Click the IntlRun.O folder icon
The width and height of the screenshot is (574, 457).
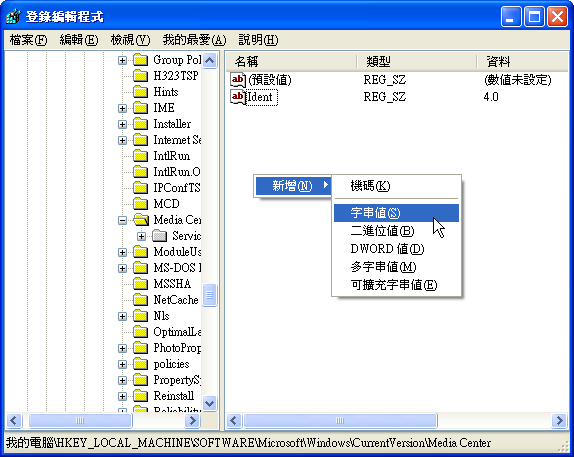point(141,172)
